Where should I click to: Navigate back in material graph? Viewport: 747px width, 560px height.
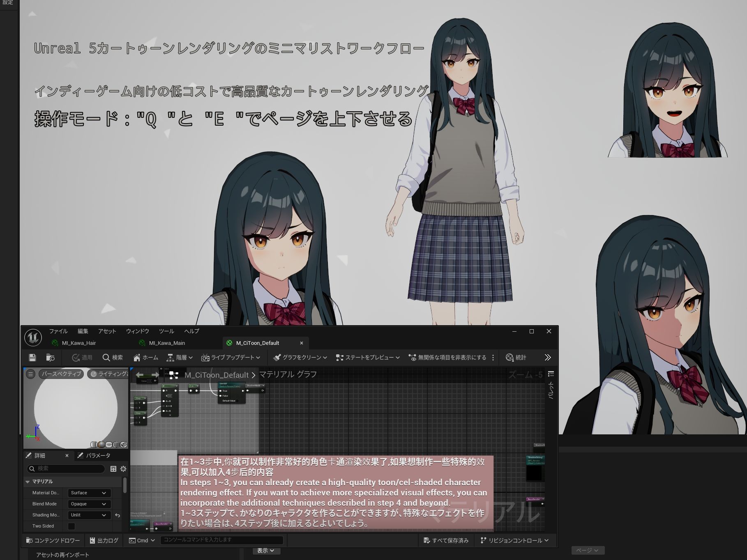[x=140, y=375]
